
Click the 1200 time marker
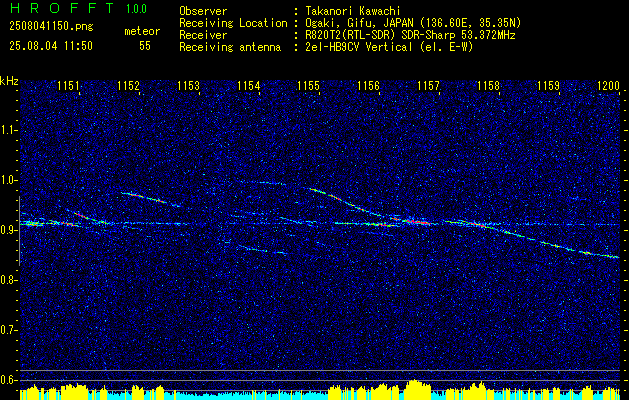pyautogui.click(x=609, y=85)
